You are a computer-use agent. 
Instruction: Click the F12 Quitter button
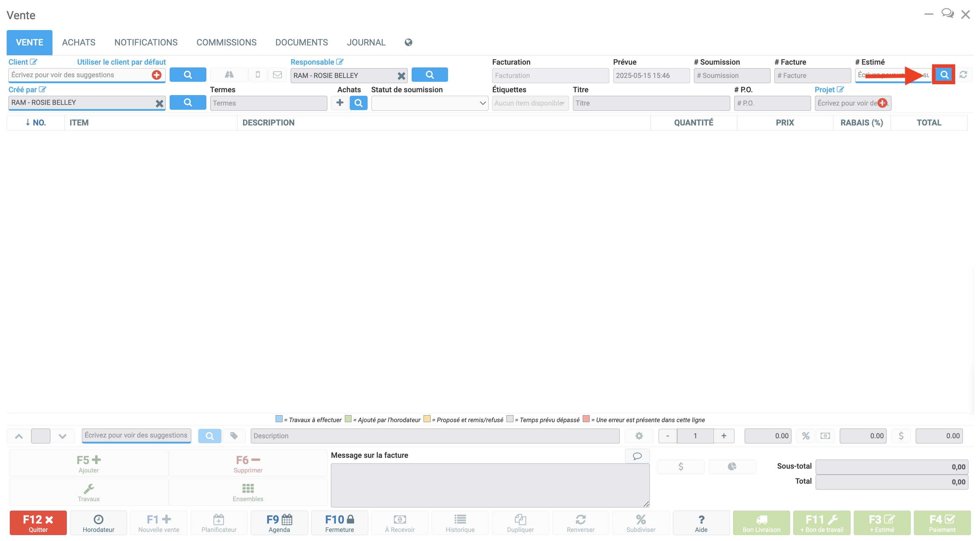pos(38,523)
